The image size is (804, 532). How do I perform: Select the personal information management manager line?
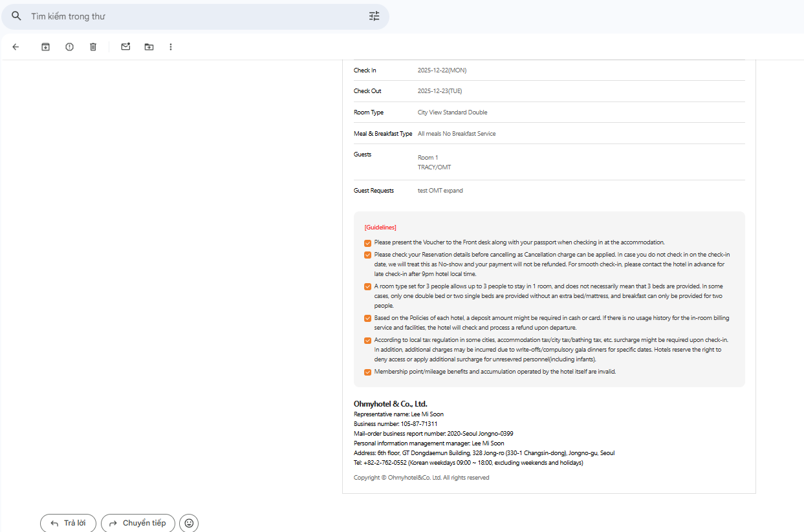[429, 443]
